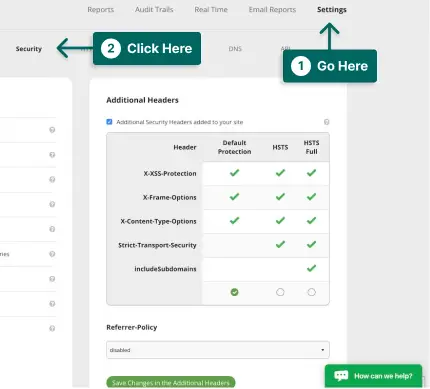This screenshot has height=389, width=430.
Task: Switch to the Audit Trails tab
Action: pos(154,10)
